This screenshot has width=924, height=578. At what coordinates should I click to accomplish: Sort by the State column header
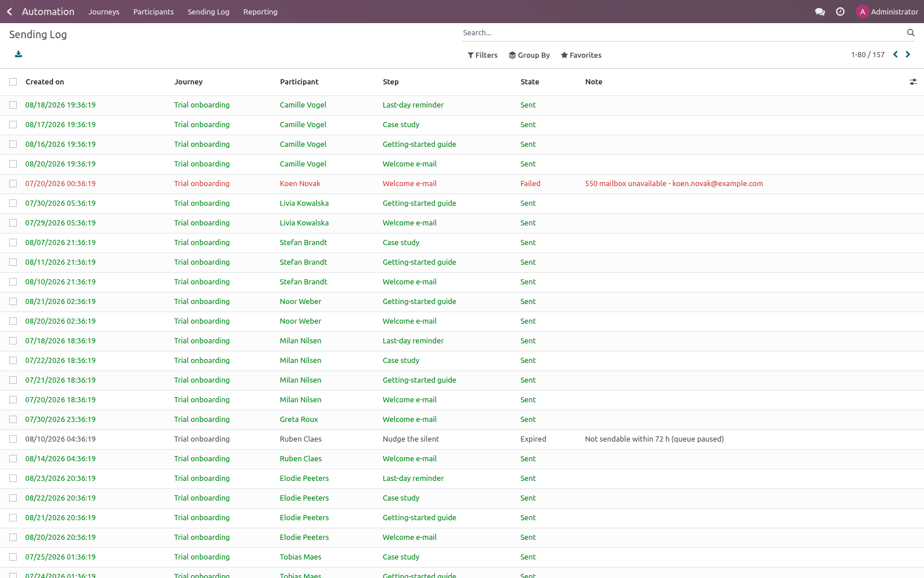coord(530,82)
